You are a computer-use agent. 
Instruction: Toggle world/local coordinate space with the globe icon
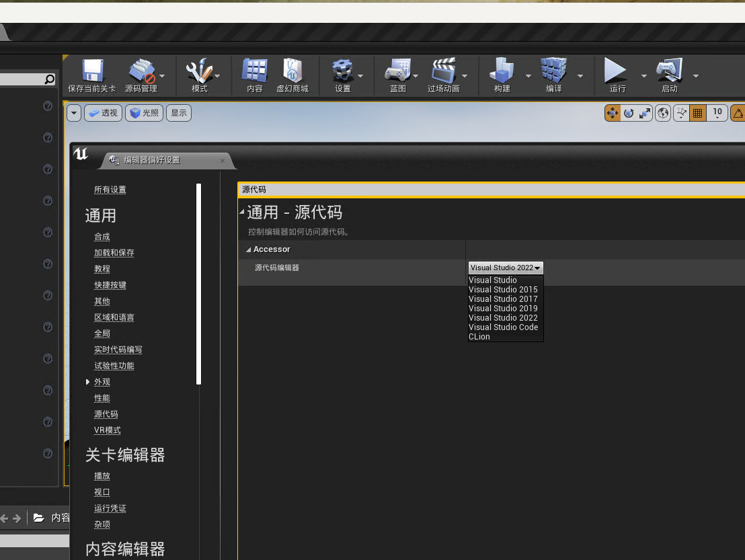tap(662, 113)
